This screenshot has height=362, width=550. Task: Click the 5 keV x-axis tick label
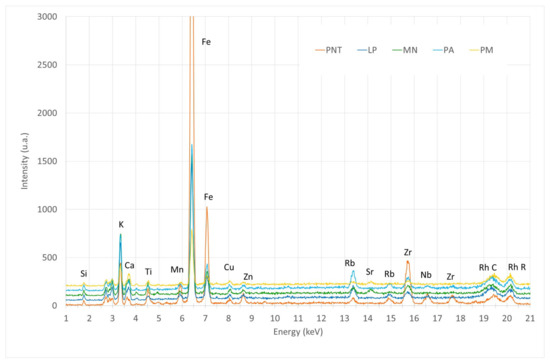pyautogui.click(x=159, y=318)
